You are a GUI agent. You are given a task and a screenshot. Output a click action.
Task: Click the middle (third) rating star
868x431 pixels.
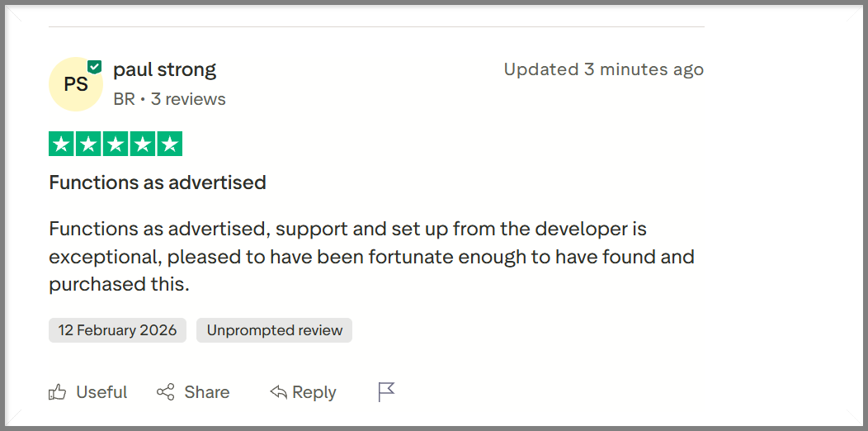pos(116,144)
